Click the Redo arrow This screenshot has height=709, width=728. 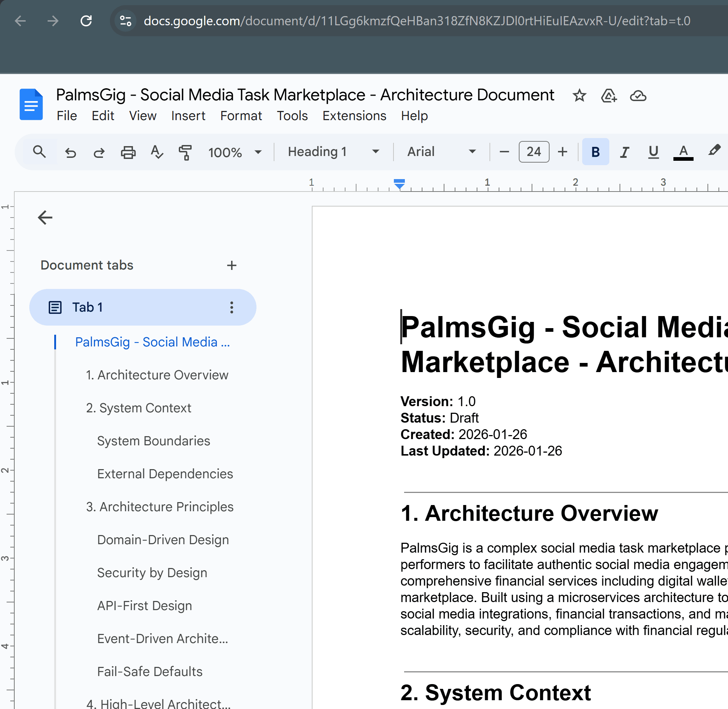[x=99, y=152]
